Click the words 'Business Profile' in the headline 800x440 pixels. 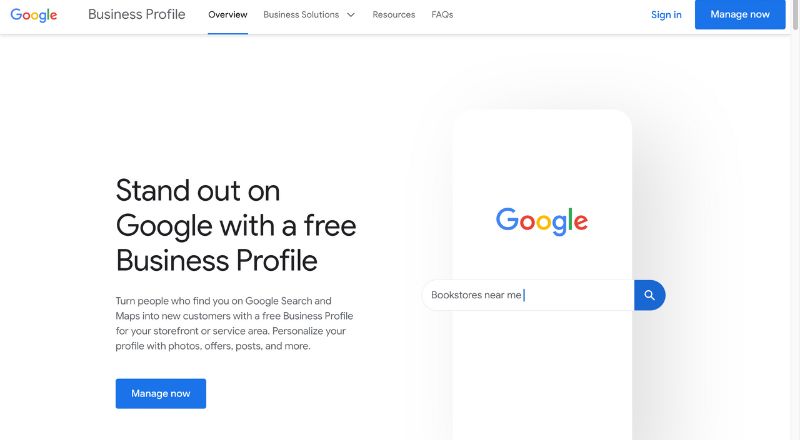coord(217,260)
